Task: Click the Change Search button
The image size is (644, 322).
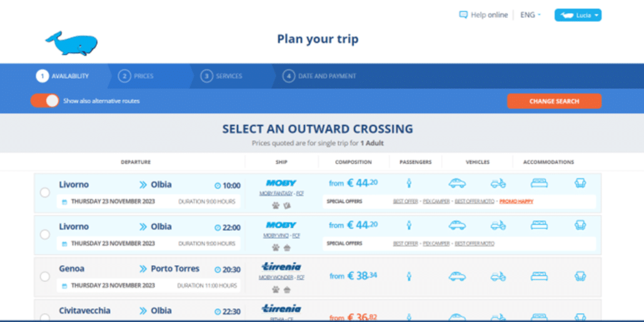Action: [554, 101]
